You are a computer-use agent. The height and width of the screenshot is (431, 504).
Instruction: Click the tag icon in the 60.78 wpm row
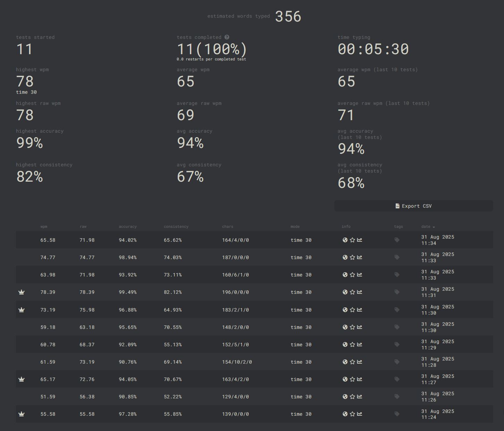[397, 345]
